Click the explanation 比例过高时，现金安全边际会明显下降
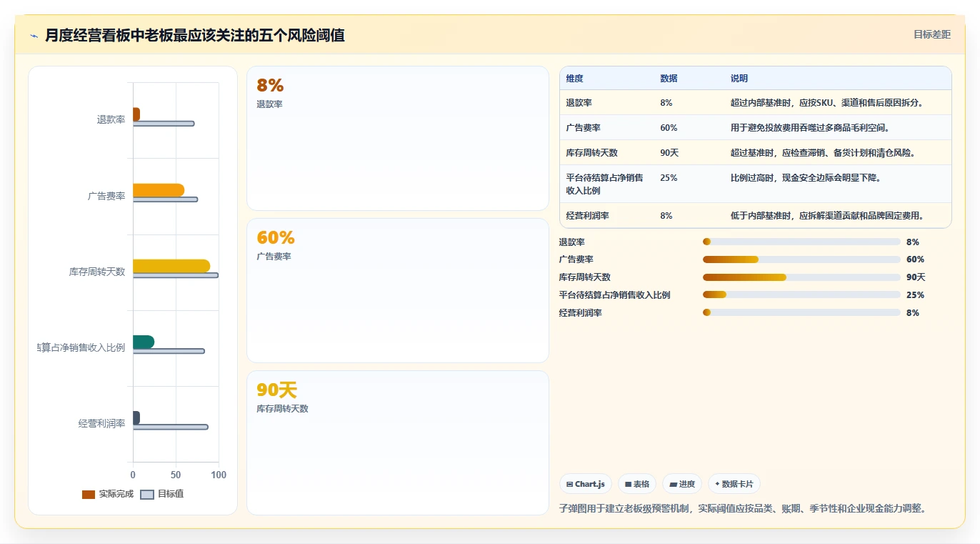 coord(806,178)
